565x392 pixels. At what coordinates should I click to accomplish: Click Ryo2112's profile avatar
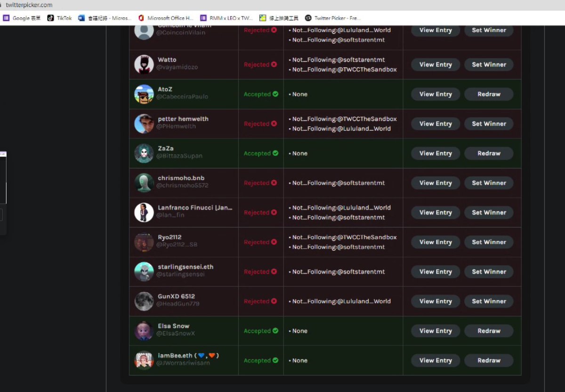pos(144,242)
